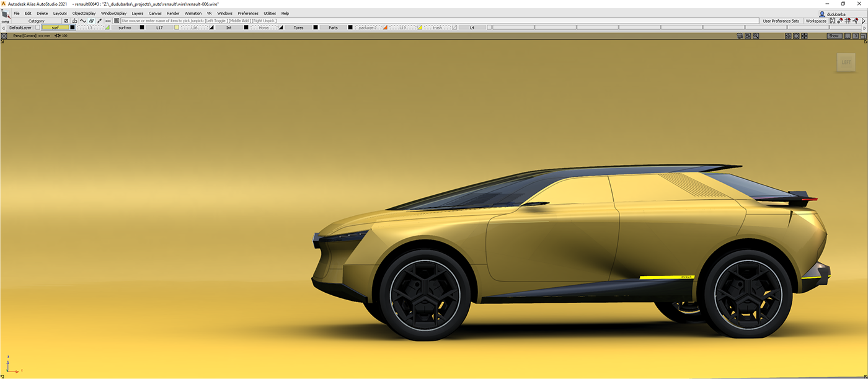This screenshot has width=868, height=379.
Task: Select the pan view icon near the Show button
Action: (x=805, y=35)
